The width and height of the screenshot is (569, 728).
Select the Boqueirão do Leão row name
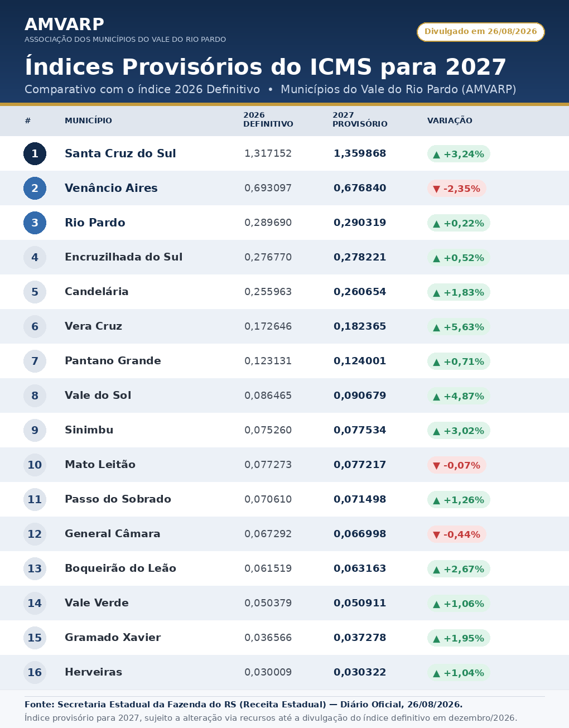(120, 568)
